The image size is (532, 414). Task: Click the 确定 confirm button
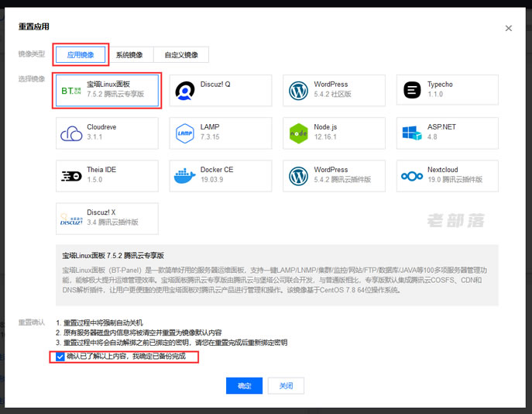(x=244, y=386)
